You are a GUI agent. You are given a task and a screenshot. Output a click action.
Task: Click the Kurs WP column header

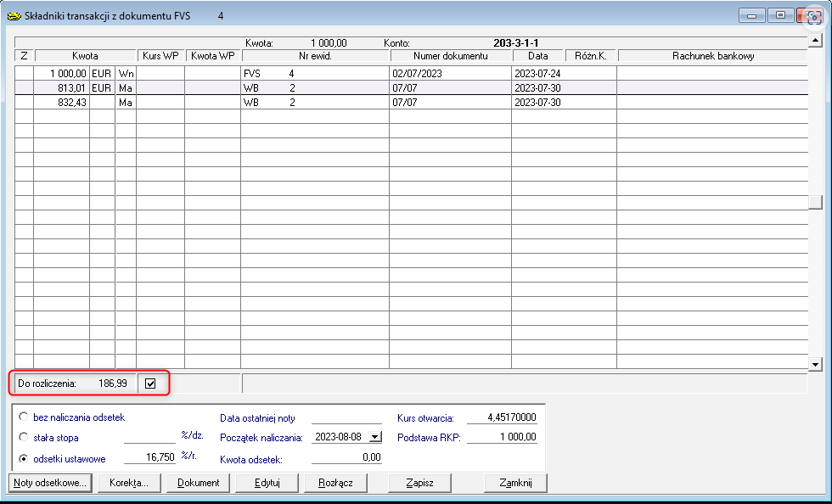[x=160, y=56]
